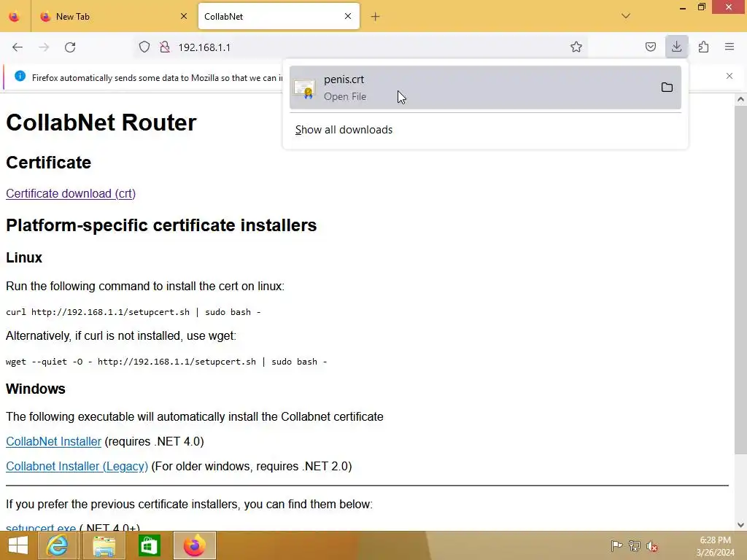Click the muted volume tray icon
This screenshot has width=747, height=560.
pyautogui.click(x=651, y=545)
